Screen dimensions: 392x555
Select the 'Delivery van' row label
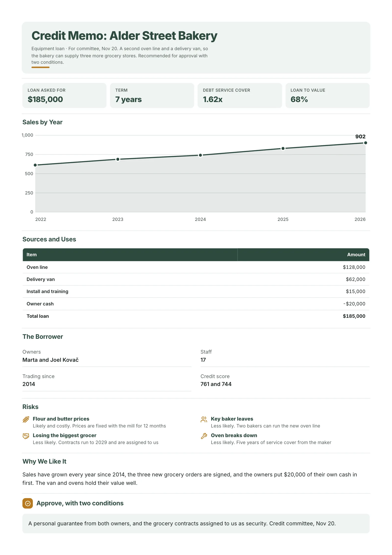[x=41, y=279]
